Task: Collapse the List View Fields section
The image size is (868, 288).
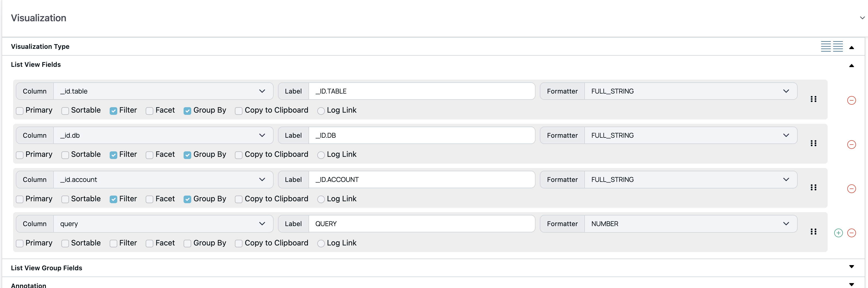Action: 851,66
